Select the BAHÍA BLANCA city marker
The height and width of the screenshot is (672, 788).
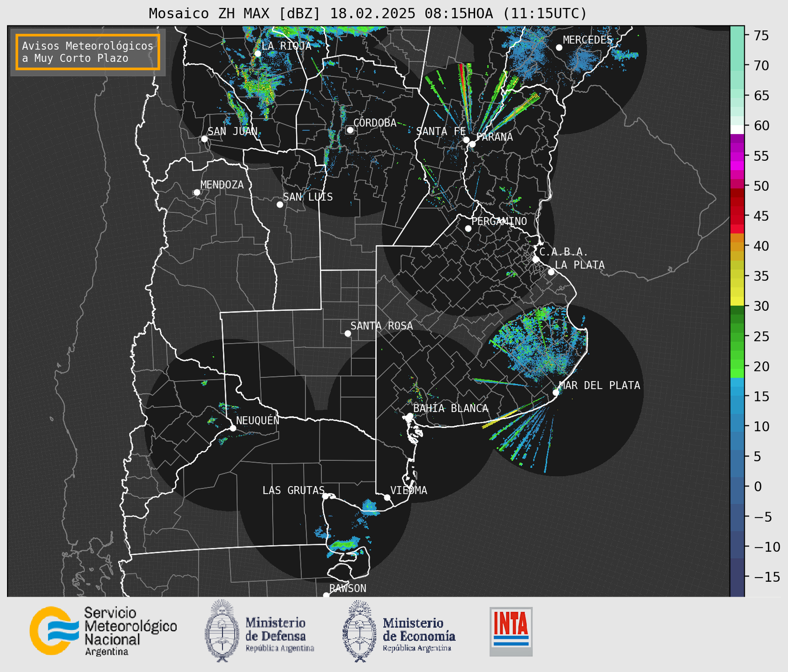pyautogui.click(x=410, y=416)
